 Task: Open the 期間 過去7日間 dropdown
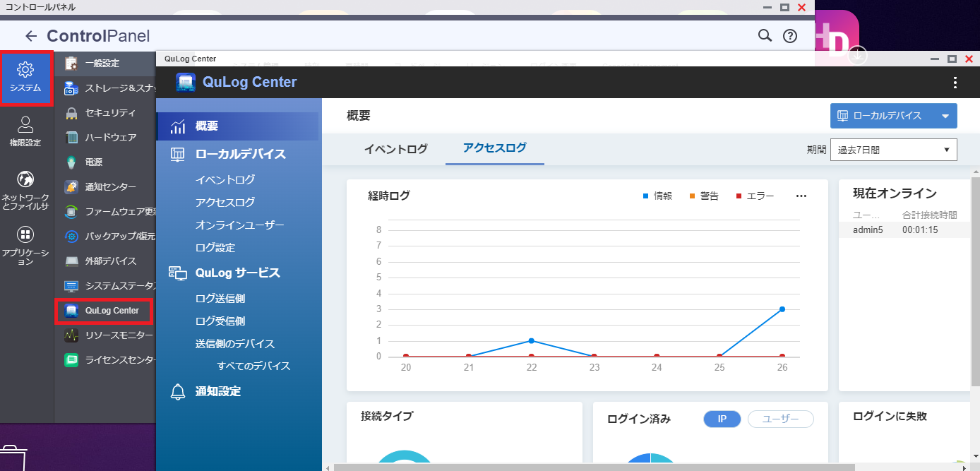point(894,150)
